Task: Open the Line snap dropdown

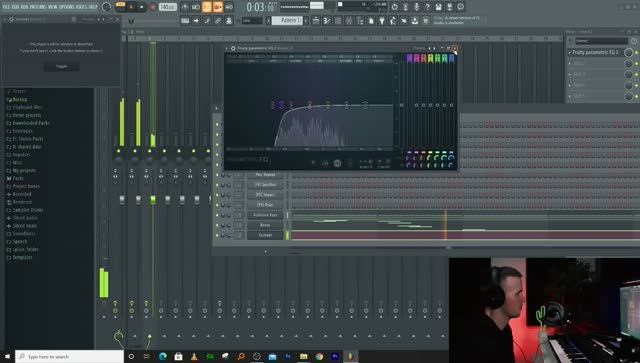Action: coord(252,20)
